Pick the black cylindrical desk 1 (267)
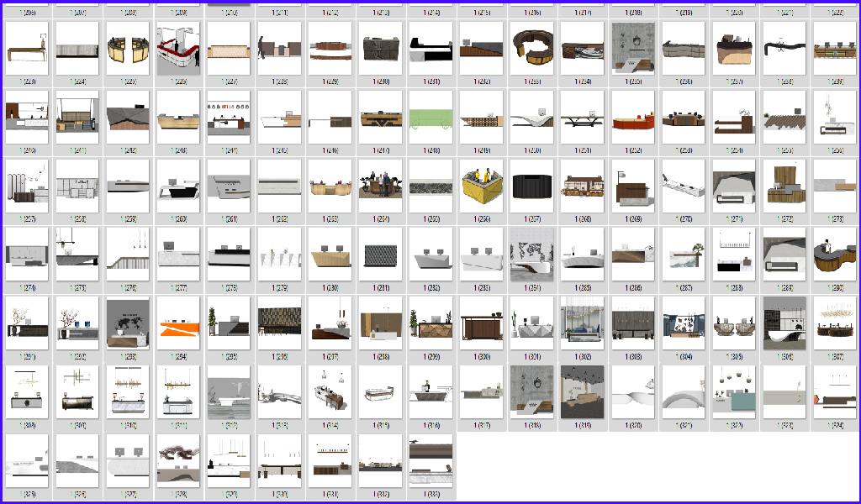 click(x=531, y=186)
